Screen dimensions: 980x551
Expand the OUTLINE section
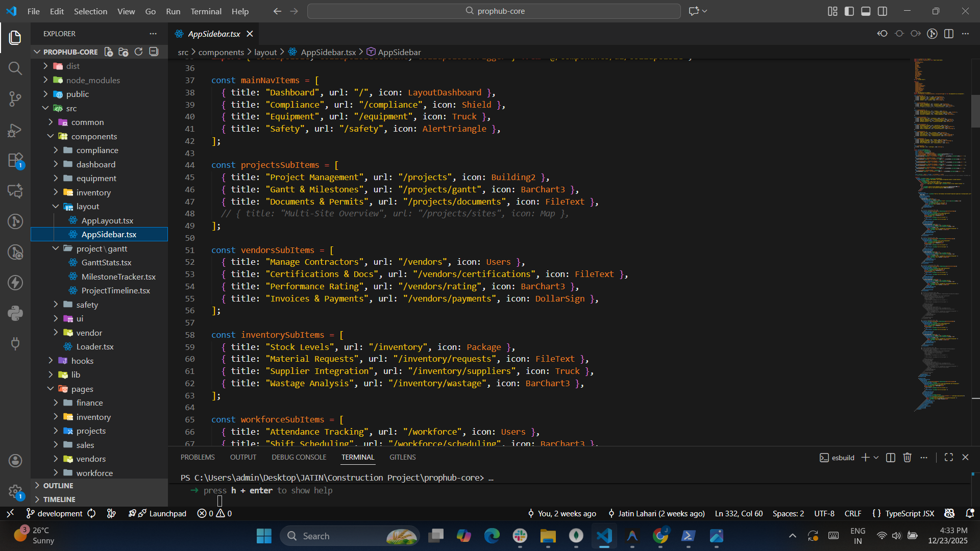[x=58, y=486]
